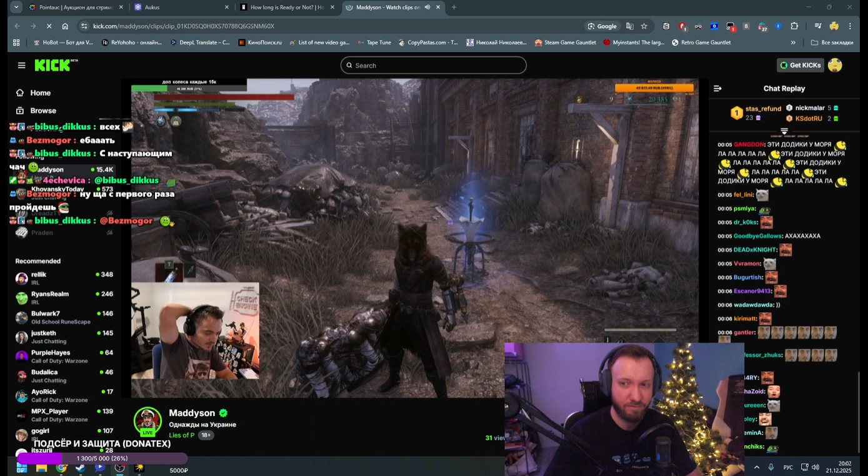Viewport: 868px width, 476px height.
Task: Open the Lies of P category link
Action: coord(182,435)
